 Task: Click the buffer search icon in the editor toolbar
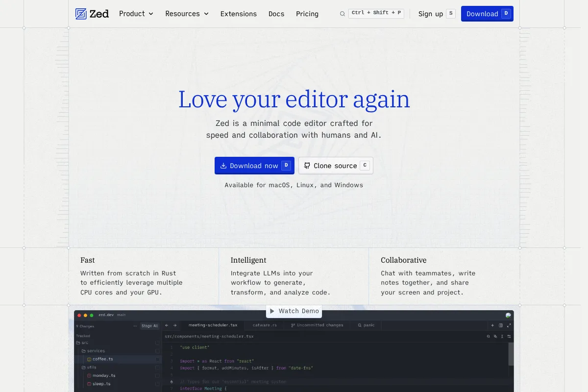(x=489, y=337)
